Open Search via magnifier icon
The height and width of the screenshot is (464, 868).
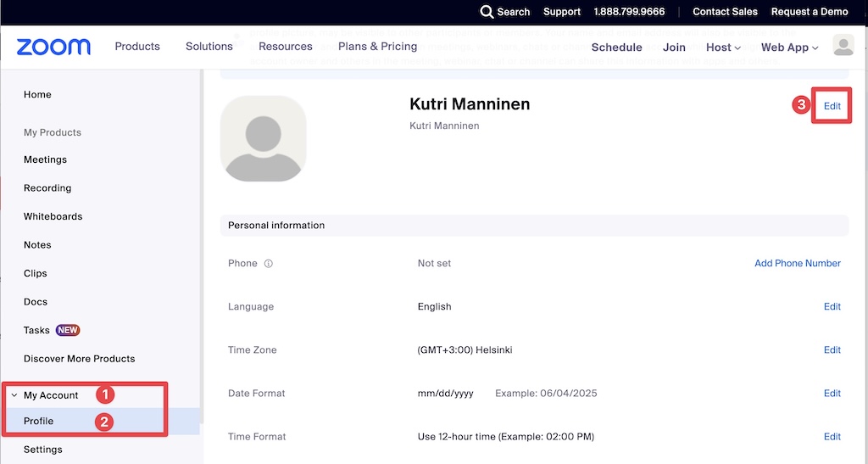[487, 12]
